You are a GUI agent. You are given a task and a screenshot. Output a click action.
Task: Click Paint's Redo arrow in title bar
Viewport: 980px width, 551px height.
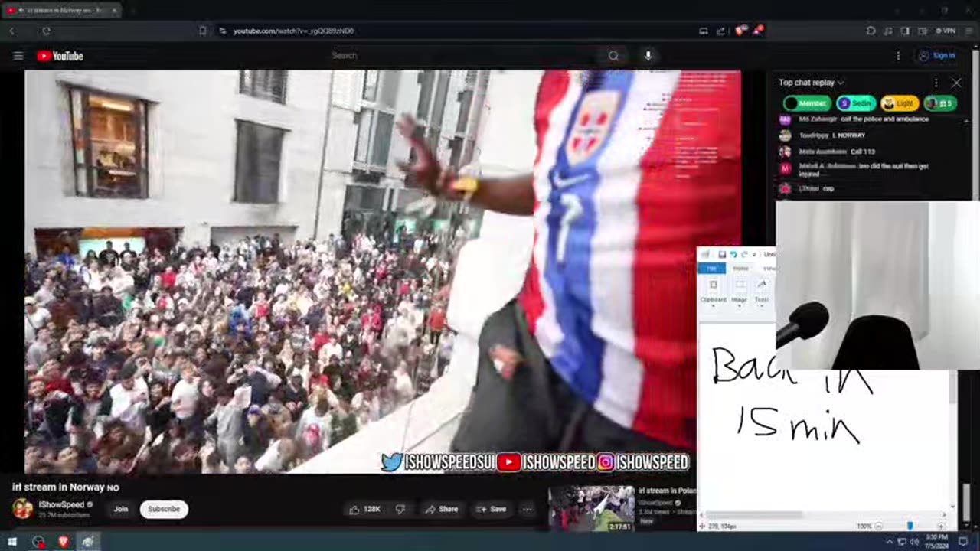(744, 254)
